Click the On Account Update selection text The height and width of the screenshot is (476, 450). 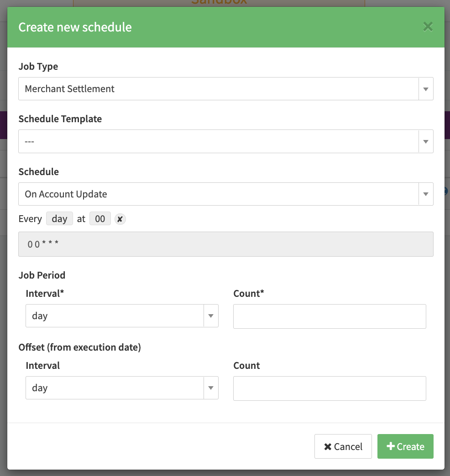(x=66, y=194)
